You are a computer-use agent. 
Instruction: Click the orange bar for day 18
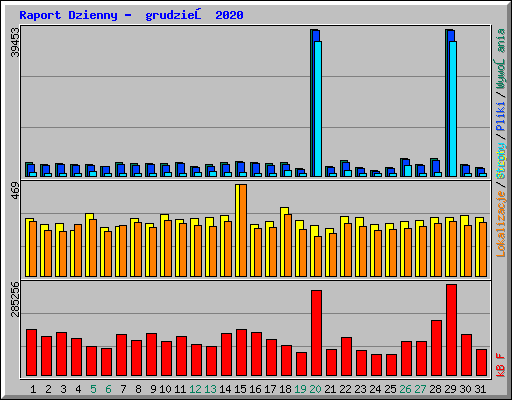(288, 245)
